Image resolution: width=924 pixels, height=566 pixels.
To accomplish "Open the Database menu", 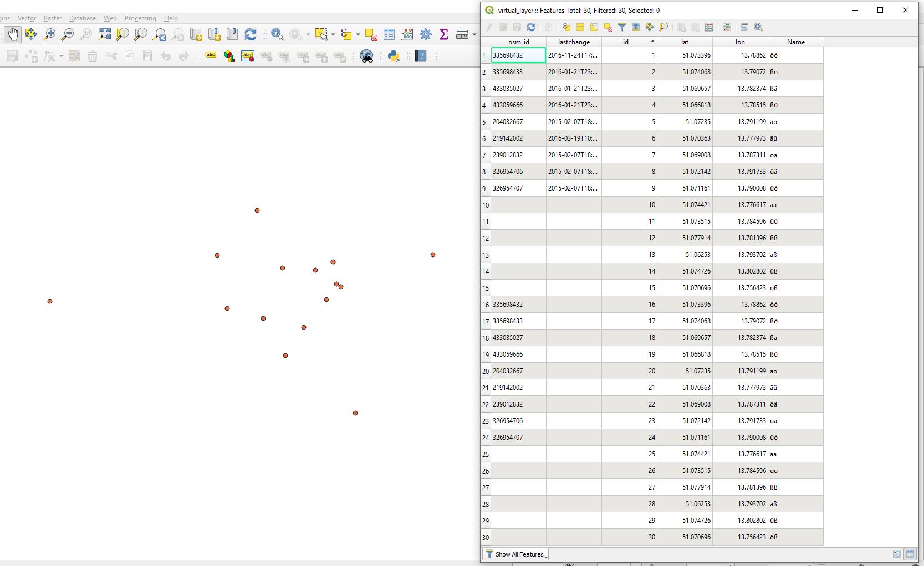I will [82, 18].
